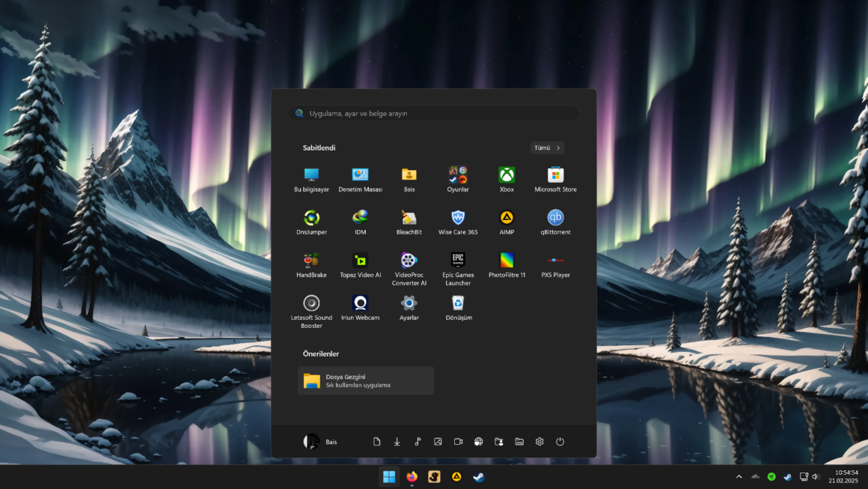This screenshot has height=489, width=868.
Task: Launch the Xbox app
Action: [507, 180]
